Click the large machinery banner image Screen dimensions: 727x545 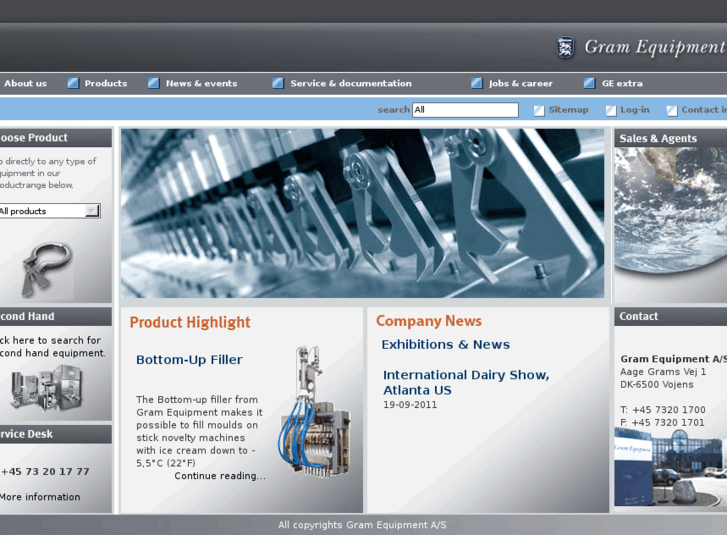[362, 213]
